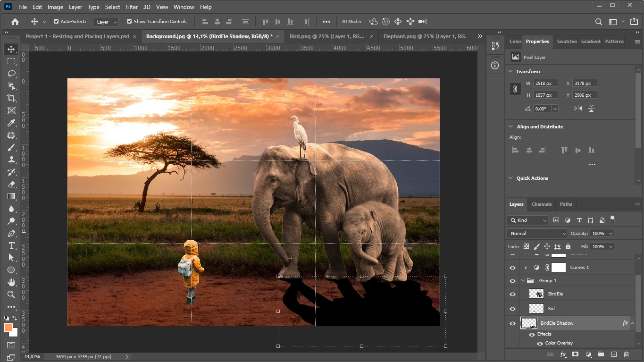644x362 pixels.
Task: Go to the Home screen icon
Action: 15,22
